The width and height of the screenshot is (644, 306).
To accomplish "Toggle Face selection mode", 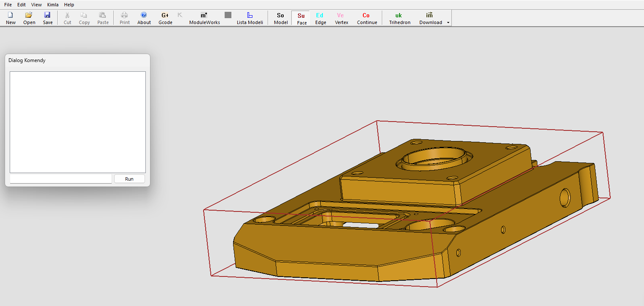I will pos(301,18).
